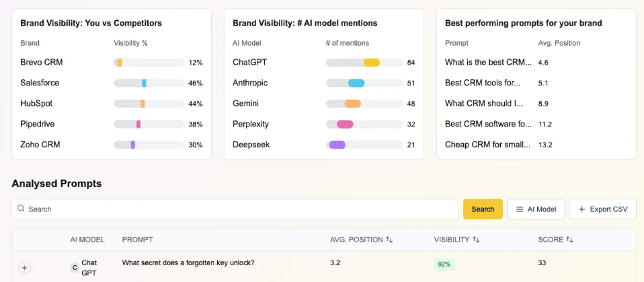Click the 92% visibility badge

pyautogui.click(x=444, y=265)
